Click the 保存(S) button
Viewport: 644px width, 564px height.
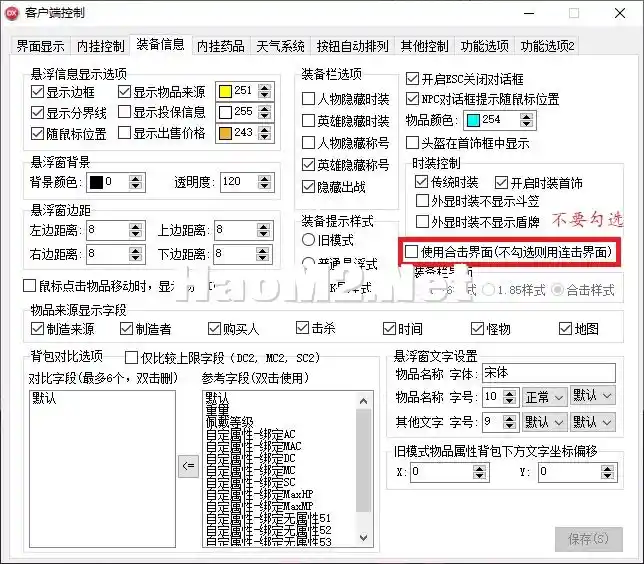[x=589, y=539]
